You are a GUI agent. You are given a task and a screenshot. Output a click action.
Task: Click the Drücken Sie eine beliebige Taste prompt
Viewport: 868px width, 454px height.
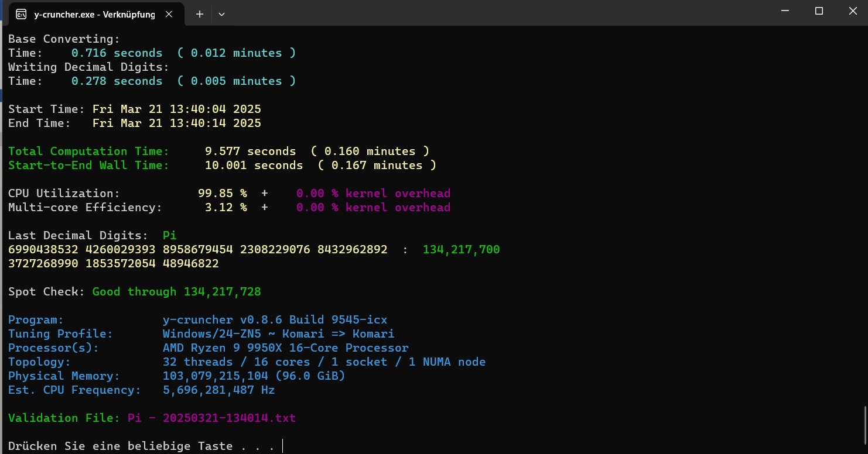tap(141, 446)
